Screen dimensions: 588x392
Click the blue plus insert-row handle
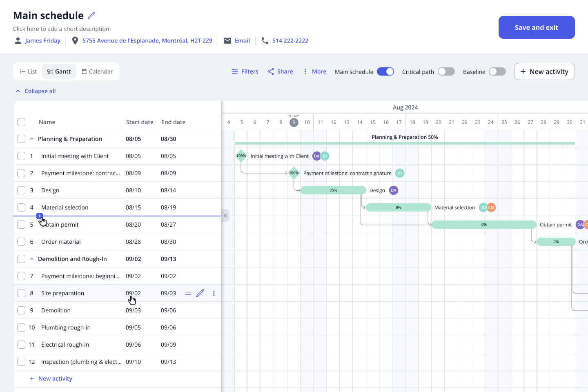[x=40, y=216]
